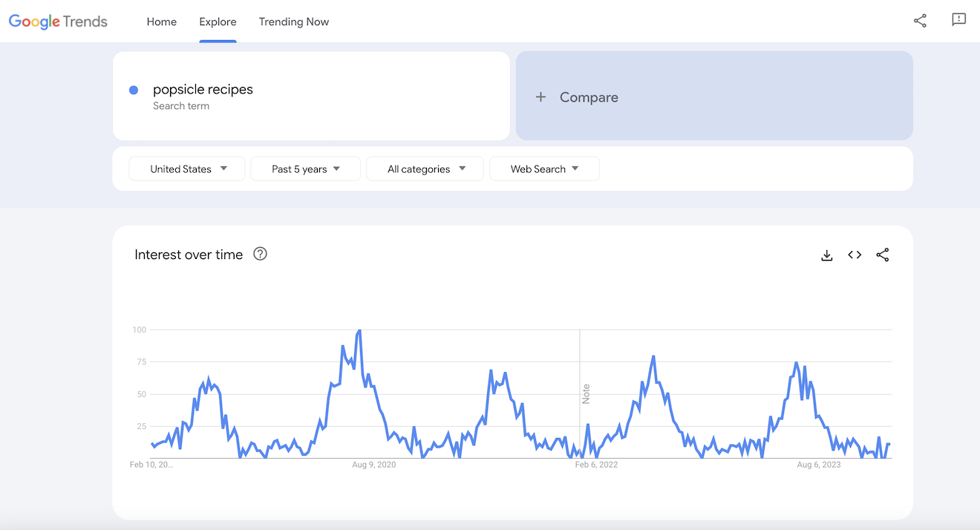This screenshot has height=530, width=980.
Task: Select the Explore tab
Action: 218,22
